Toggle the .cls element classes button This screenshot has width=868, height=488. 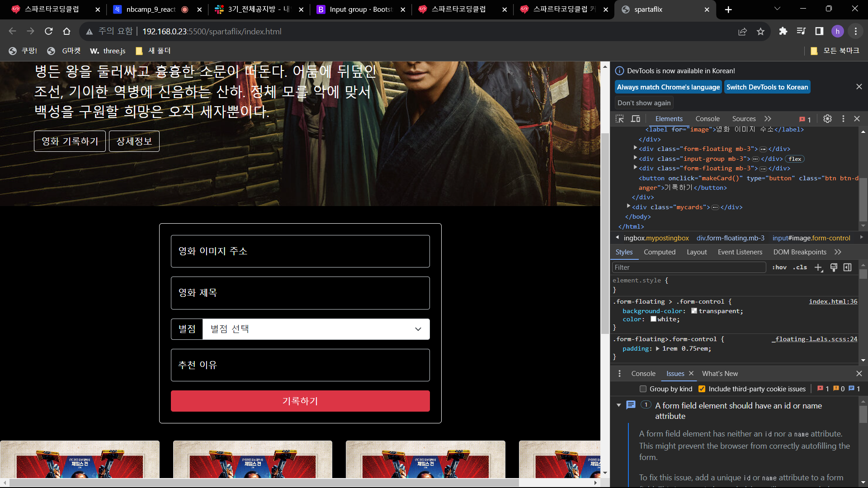(800, 267)
